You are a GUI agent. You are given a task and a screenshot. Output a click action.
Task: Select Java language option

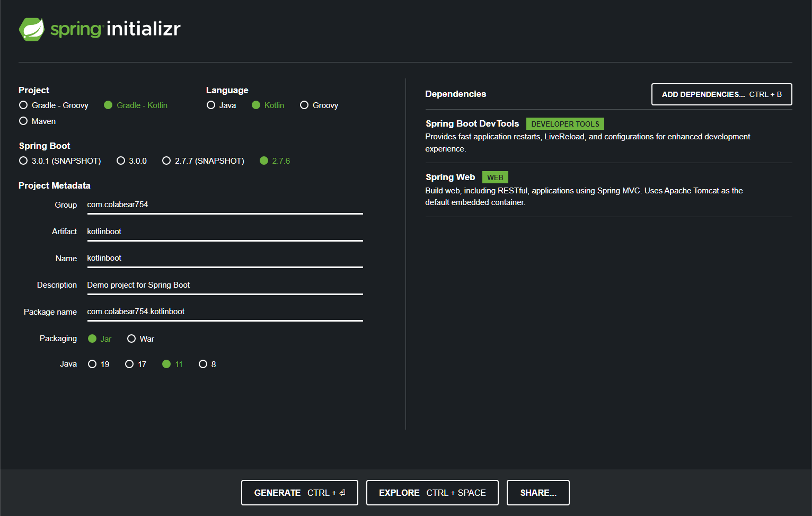(222, 105)
